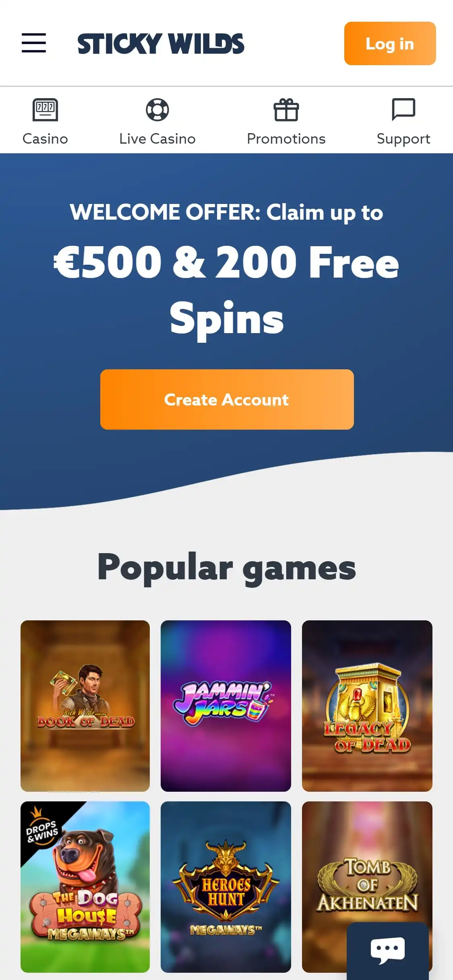Image resolution: width=453 pixels, height=980 pixels.
Task: Click the Create Account button
Action: [227, 399]
